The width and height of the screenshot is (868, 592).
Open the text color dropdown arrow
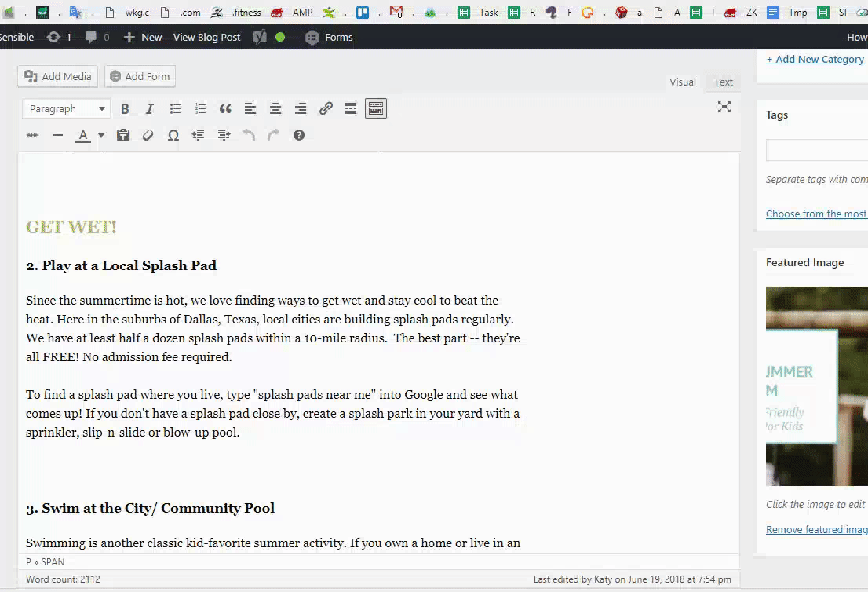(100, 135)
